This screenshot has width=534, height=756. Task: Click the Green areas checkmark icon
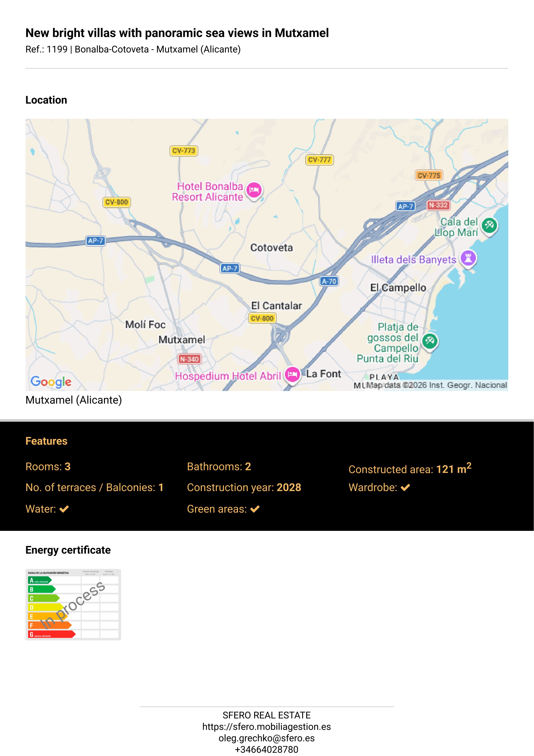(x=255, y=509)
